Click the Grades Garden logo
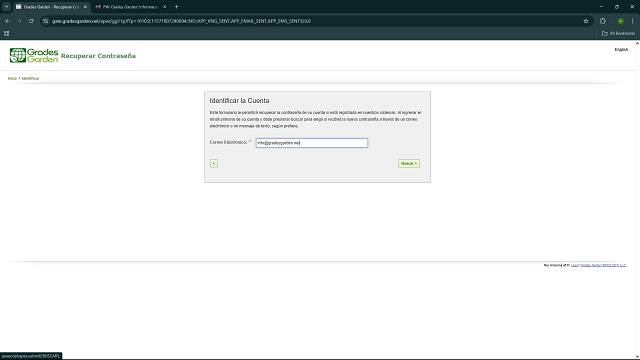 (x=34, y=56)
